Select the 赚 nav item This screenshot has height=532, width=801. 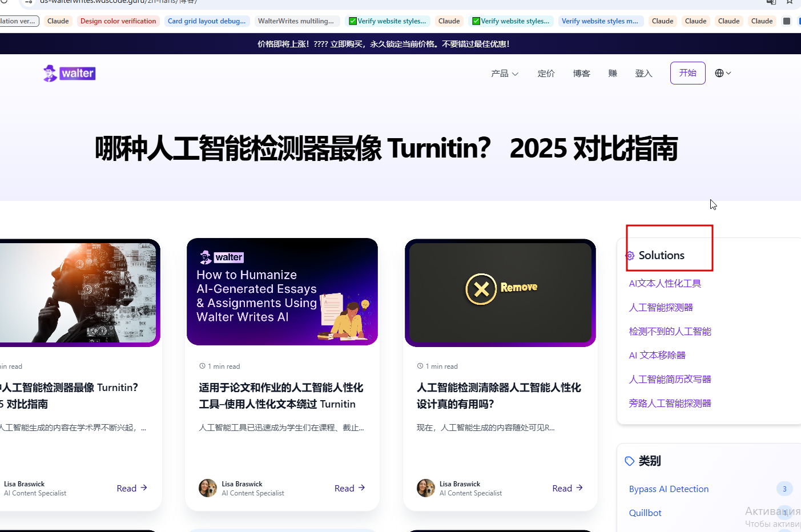tap(613, 74)
